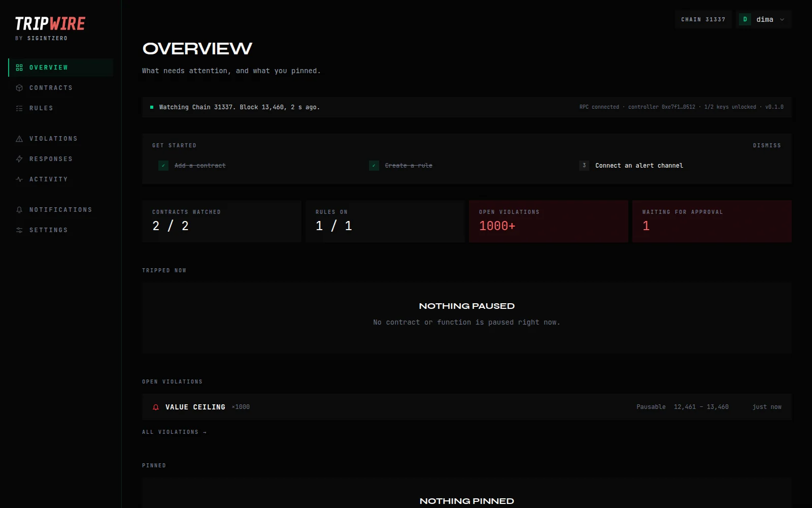Open the Responses page
This screenshot has width=812, height=508.
click(x=60, y=159)
